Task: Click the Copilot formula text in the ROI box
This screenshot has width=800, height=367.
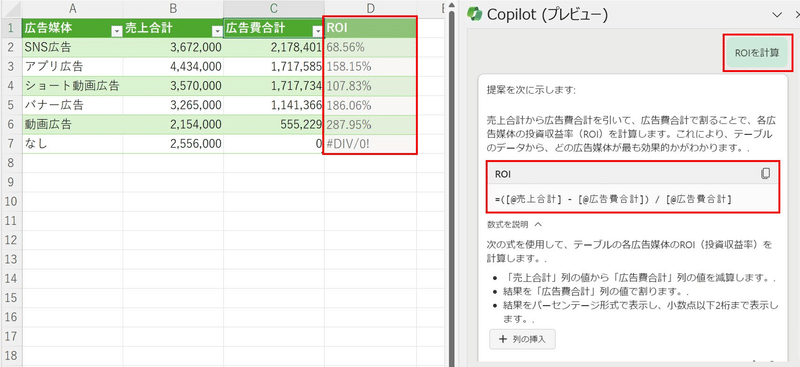Action: pyautogui.click(x=613, y=199)
